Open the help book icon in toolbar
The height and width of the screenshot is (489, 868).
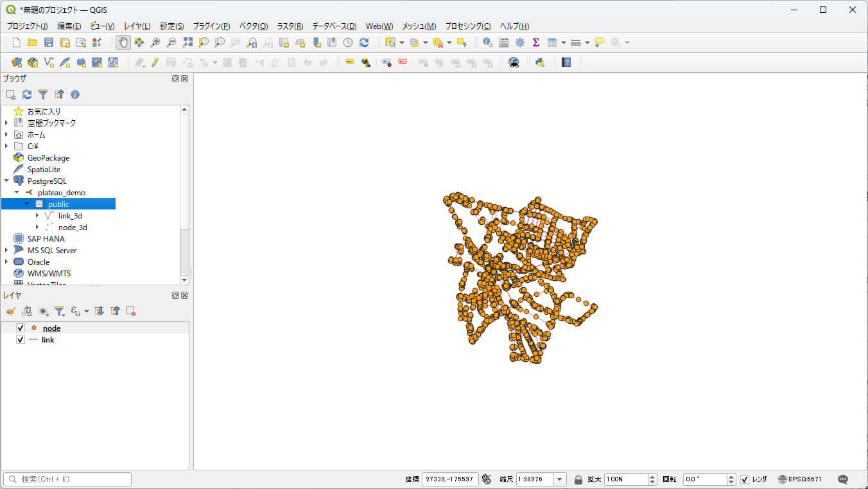pyautogui.click(x=566, y=62)
